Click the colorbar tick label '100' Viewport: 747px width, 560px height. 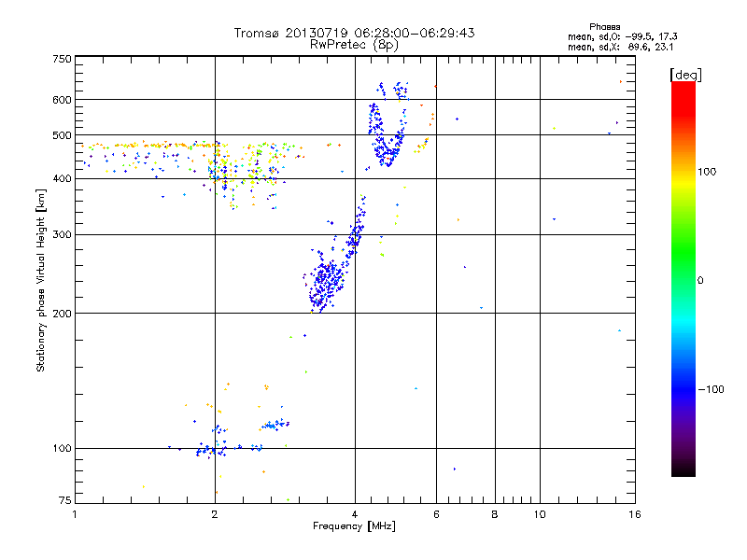pos(707,172)
